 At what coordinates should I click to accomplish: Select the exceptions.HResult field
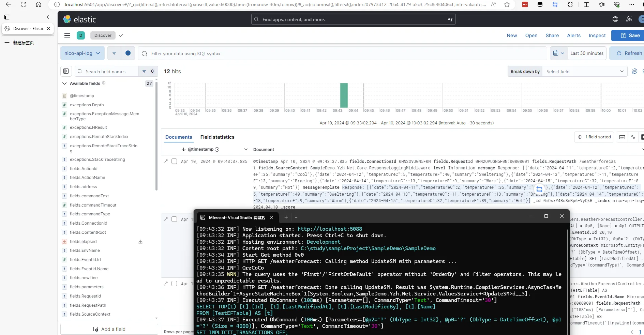[88, 127]
